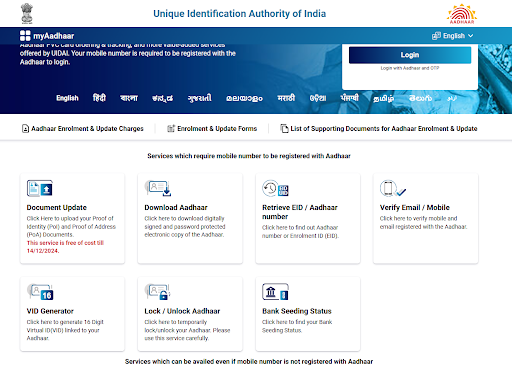Image resolution: width=512 pixels, height=368 pixels.
Task: Click 'This service is free of cost till' text
Action: pos(65,243)
